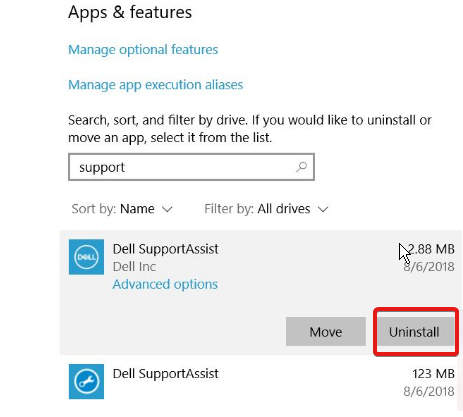Focus the search field containing 'support'
Image resolution: width=463 pixels, height=417 pixels.
pos(191,167)
